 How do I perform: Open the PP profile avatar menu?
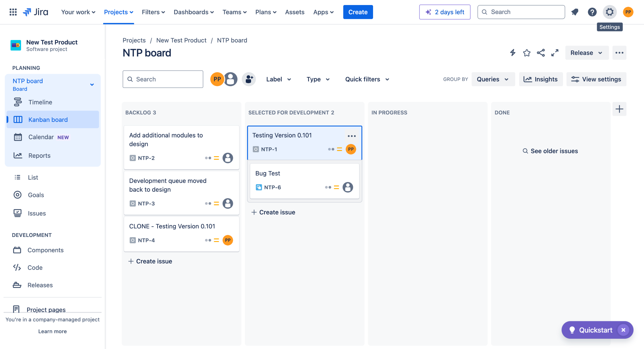click(628, 12)
